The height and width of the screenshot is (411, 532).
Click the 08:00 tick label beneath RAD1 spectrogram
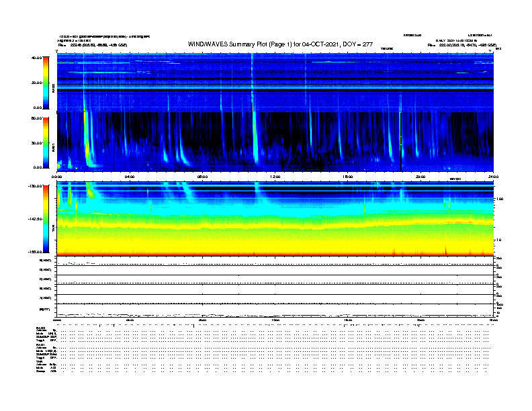202,177
